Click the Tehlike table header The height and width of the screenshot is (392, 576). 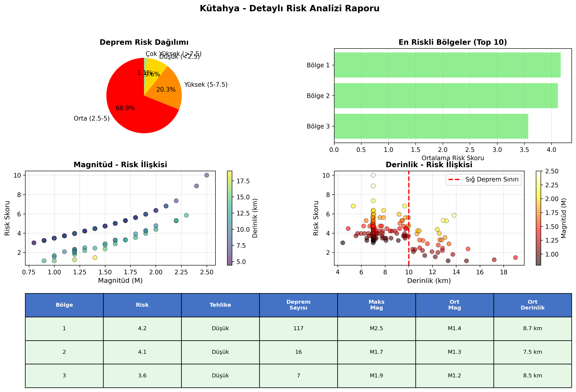click(220, 305)
